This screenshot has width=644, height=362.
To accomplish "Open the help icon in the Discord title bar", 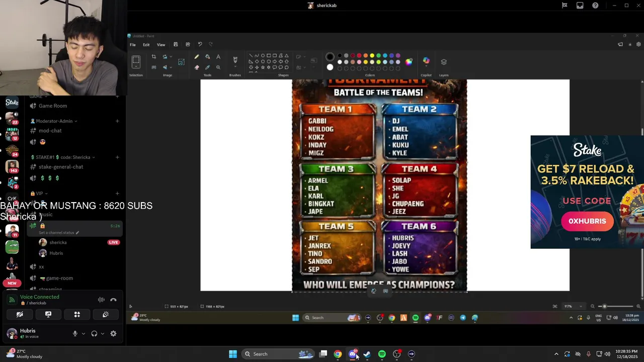I will tap(595, 6).
